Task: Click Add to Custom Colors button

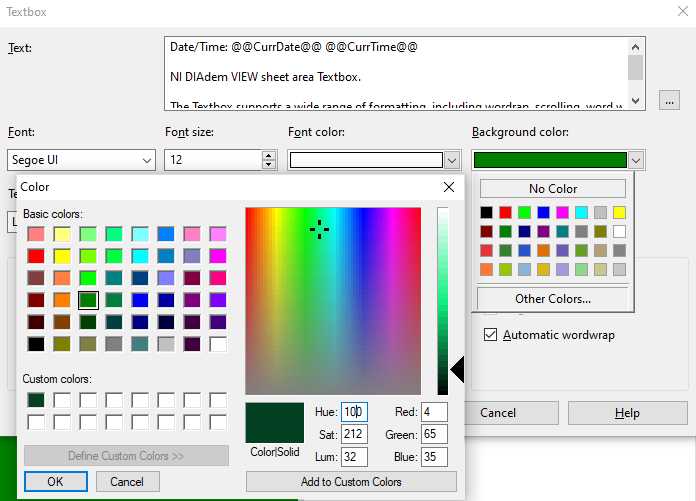Action: (351, 482)
